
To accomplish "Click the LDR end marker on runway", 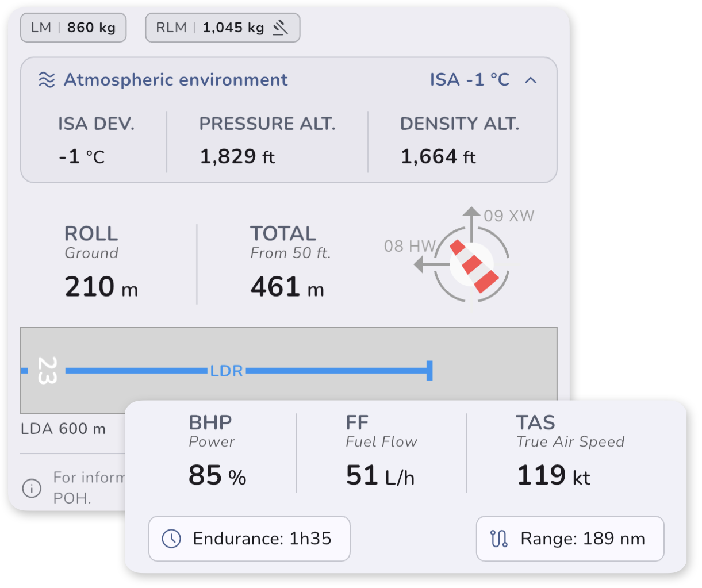I will point(429,371).
